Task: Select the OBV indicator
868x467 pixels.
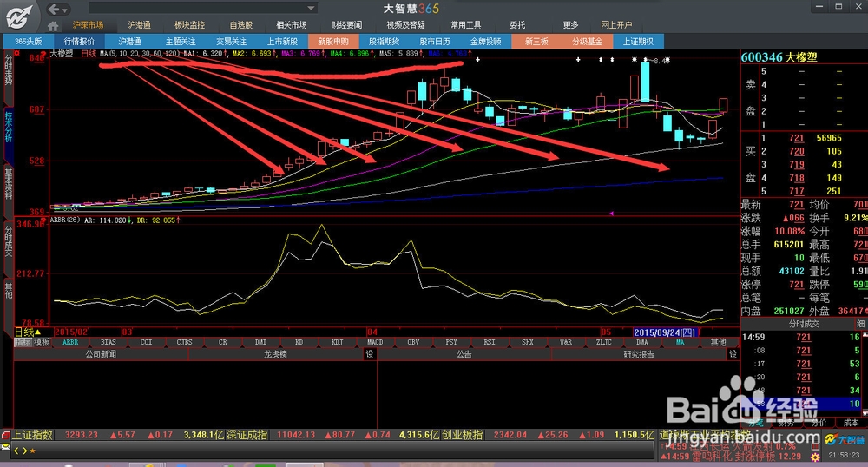Action: click(413, 343)
